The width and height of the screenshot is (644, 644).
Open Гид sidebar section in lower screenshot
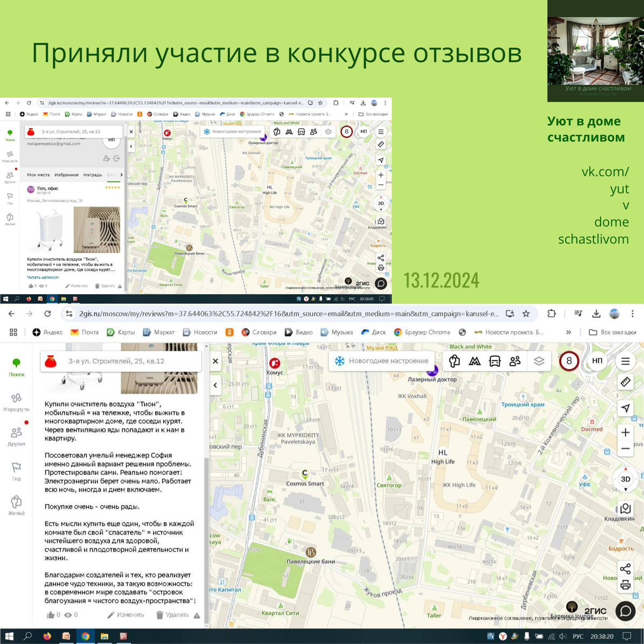coord(17,471)
